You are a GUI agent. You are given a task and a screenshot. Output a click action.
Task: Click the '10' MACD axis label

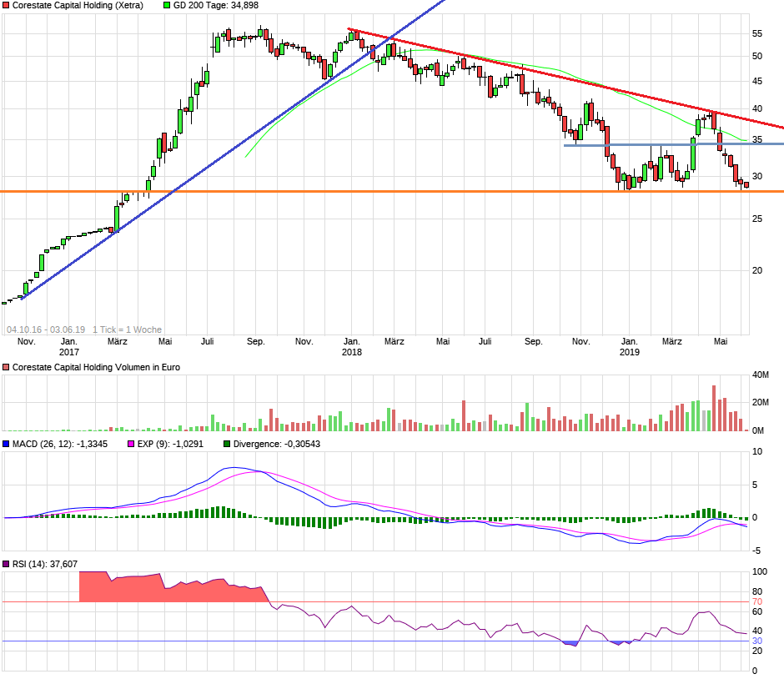coord(757,451)
